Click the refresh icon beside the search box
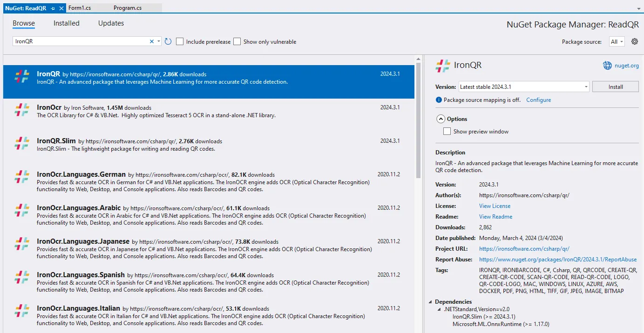 tap(168, 41)
